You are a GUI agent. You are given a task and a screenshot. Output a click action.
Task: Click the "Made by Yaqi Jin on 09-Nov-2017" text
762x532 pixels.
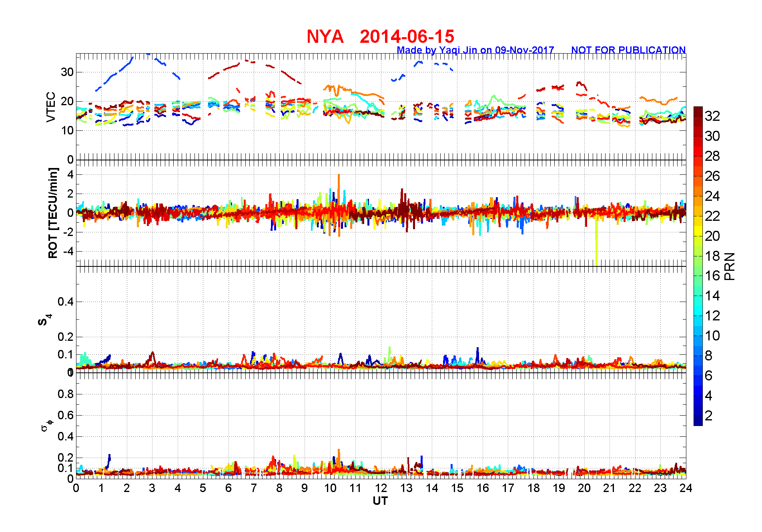coord(475,50)
